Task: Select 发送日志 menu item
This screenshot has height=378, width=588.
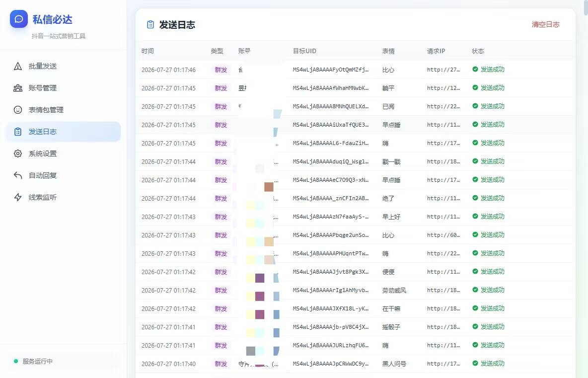Action: pos(64,132)
